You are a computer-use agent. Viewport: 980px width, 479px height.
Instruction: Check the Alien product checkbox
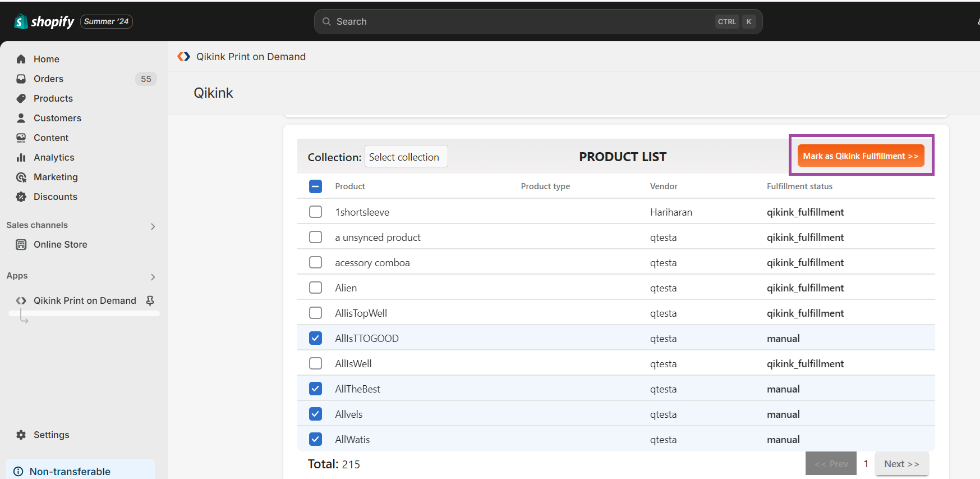coord(316,288)
